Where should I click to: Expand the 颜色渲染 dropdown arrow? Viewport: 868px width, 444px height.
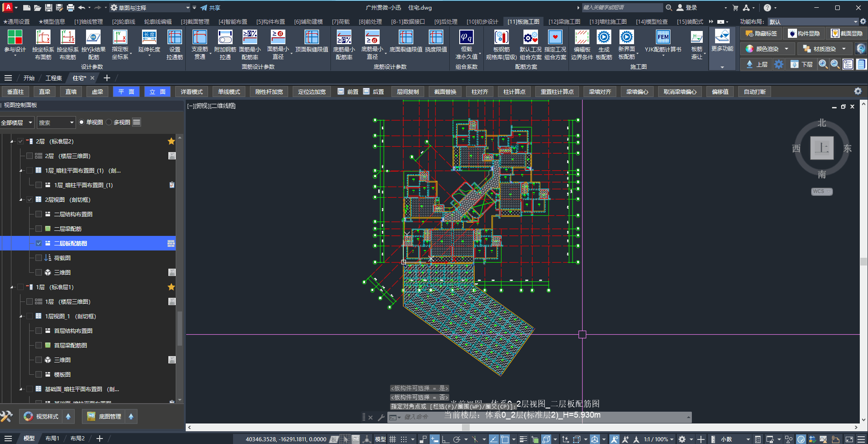coord(787,49)
